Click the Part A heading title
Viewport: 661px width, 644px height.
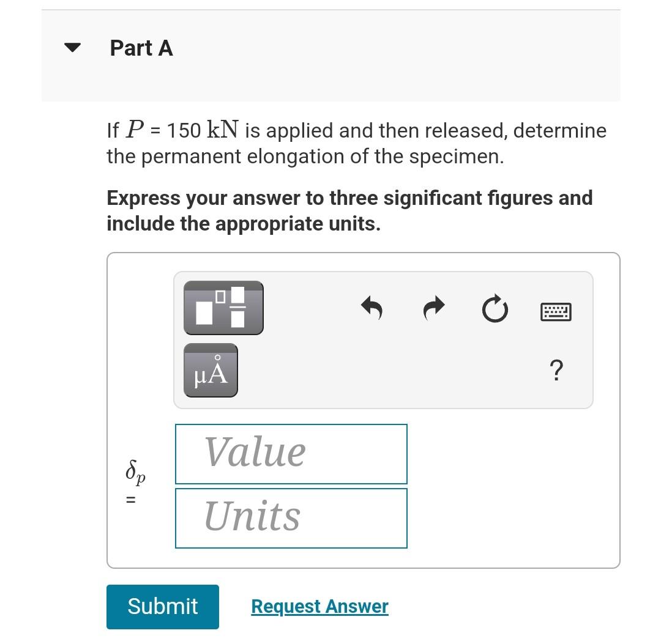click(x=141, y=48)
